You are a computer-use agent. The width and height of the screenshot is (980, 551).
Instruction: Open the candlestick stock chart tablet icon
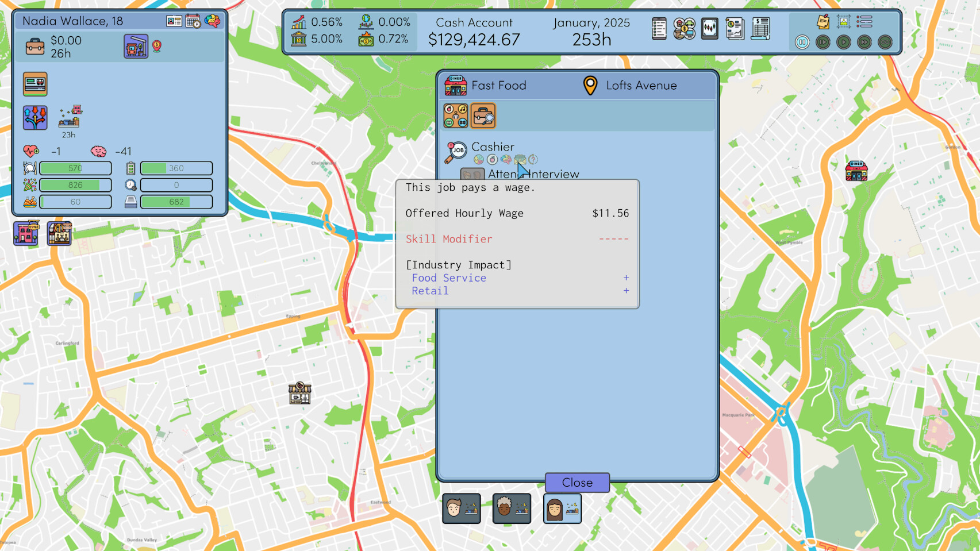coord(709,28)
